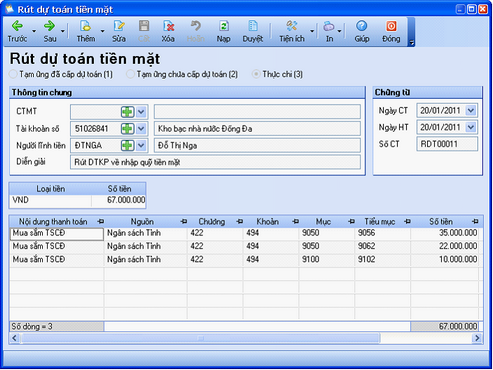Click the Mục 9100 cell
The image size is (493, 370).
[326, 260]
